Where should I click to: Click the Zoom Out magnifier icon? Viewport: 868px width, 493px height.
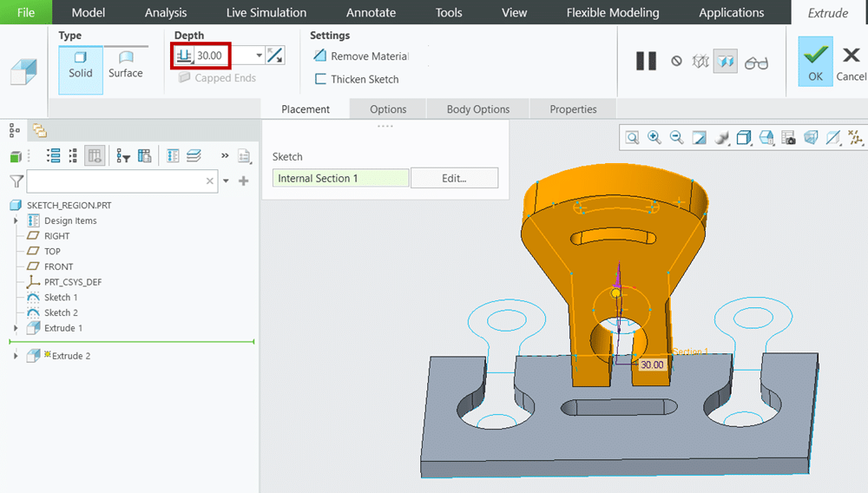coord(676,137)
